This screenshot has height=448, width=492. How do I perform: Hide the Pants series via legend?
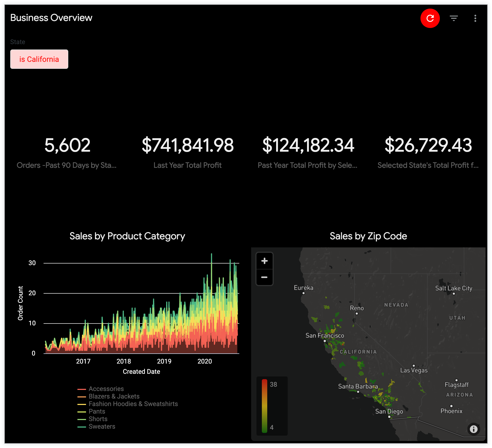[x=97, y=411]
